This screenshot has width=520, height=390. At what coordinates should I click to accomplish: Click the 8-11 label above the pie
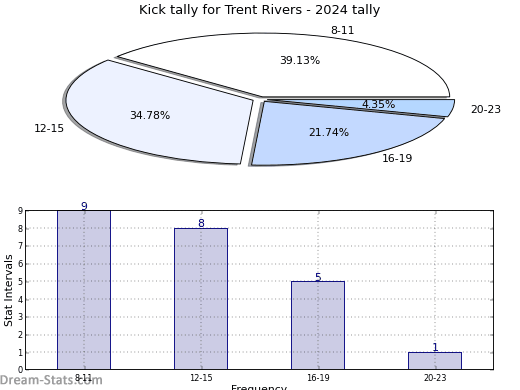[x=342, y=30]
